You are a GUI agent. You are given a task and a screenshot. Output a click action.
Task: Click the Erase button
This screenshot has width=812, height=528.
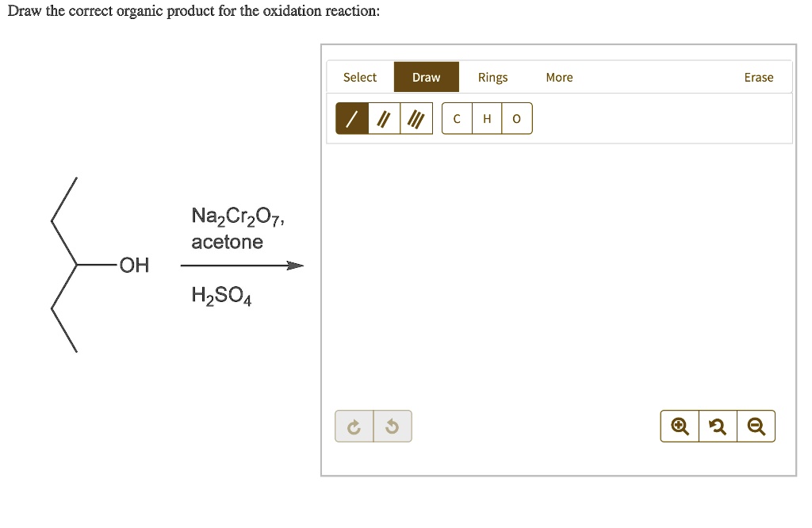[x=758, y=77]
